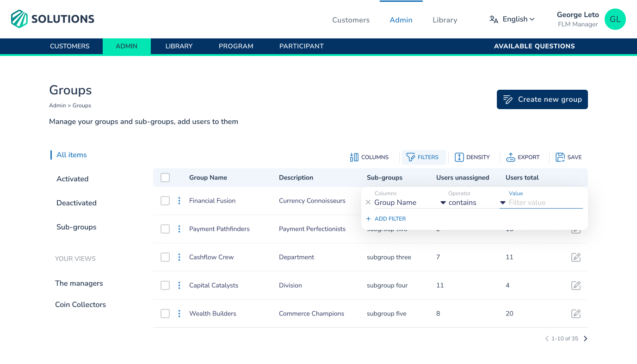Sort by Users total column header
Image resolution: width=637 pixels, height=364 pixels.
tap(522, 178)
